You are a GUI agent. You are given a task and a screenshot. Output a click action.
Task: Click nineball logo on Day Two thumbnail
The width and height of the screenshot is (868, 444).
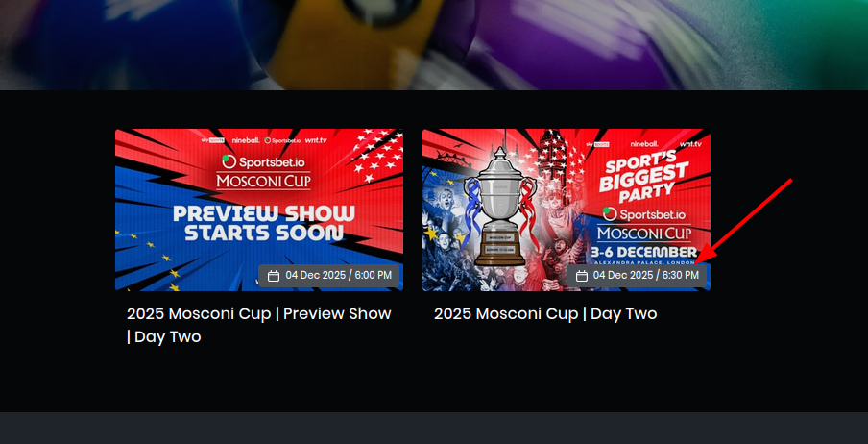tap(644, 144)
